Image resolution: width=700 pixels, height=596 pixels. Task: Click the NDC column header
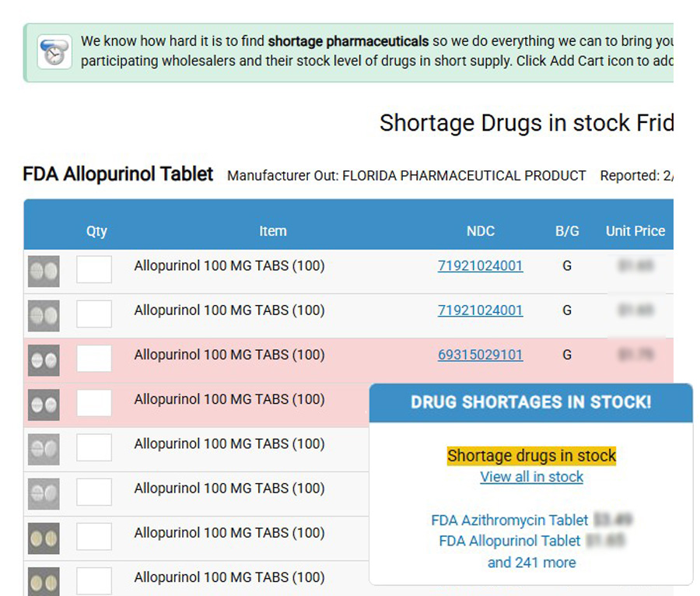pos(480,231)
